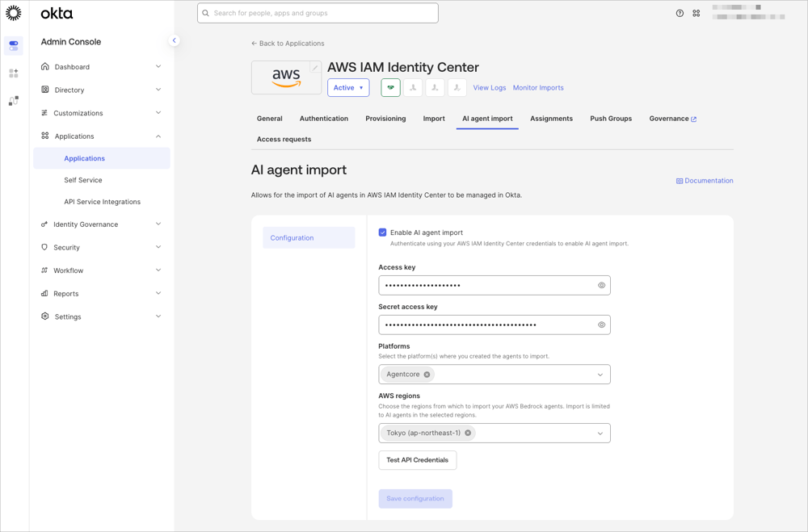The image size is (808, 532).
Task: Select Applications submenu item
Action: (102, 158)
